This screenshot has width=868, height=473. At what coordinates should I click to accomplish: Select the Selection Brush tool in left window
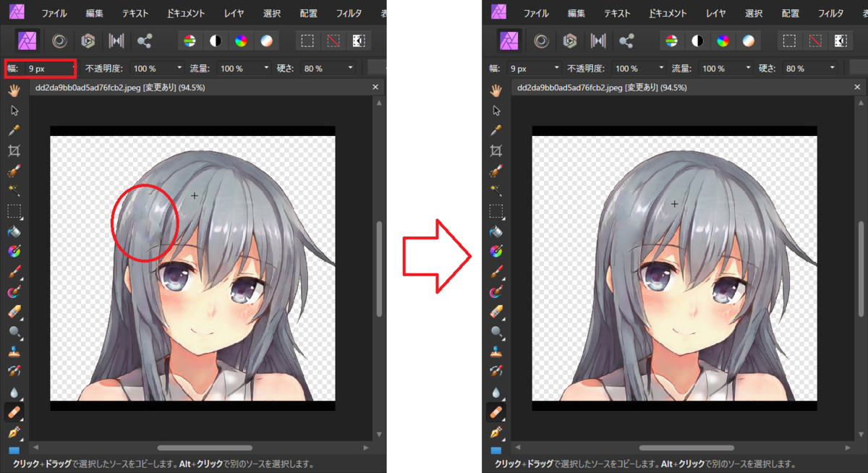14,171
